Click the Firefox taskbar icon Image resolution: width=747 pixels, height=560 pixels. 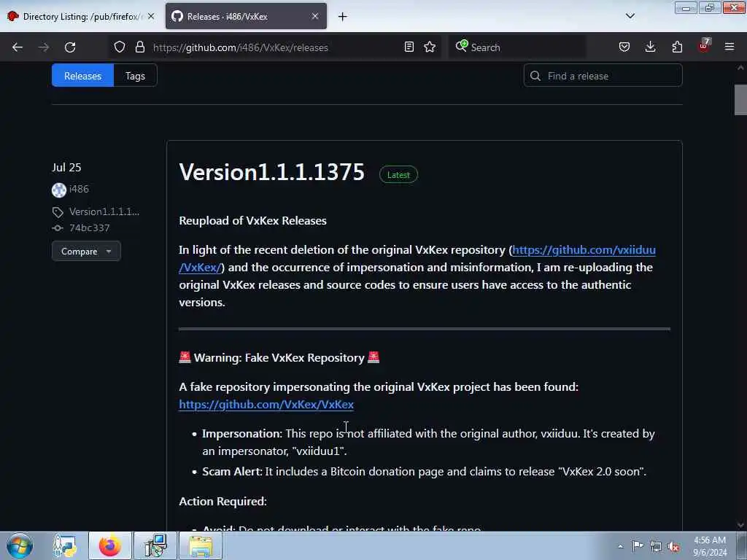click(110, 545)
